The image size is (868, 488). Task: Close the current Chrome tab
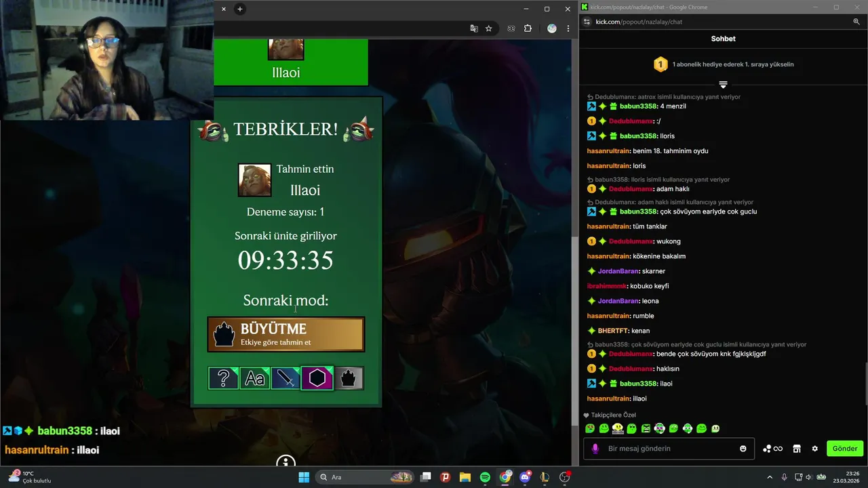pos(224,9)
